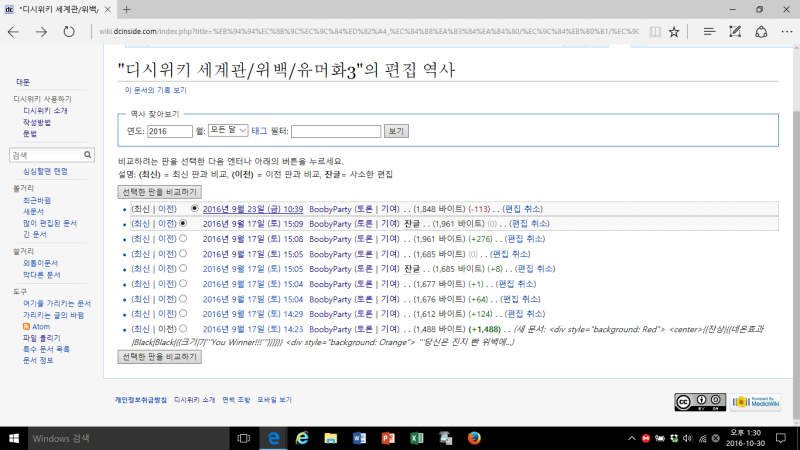Click the Windows 검색 taskbar box
Viewport: 800px width, 450px height.
[128, 438]
